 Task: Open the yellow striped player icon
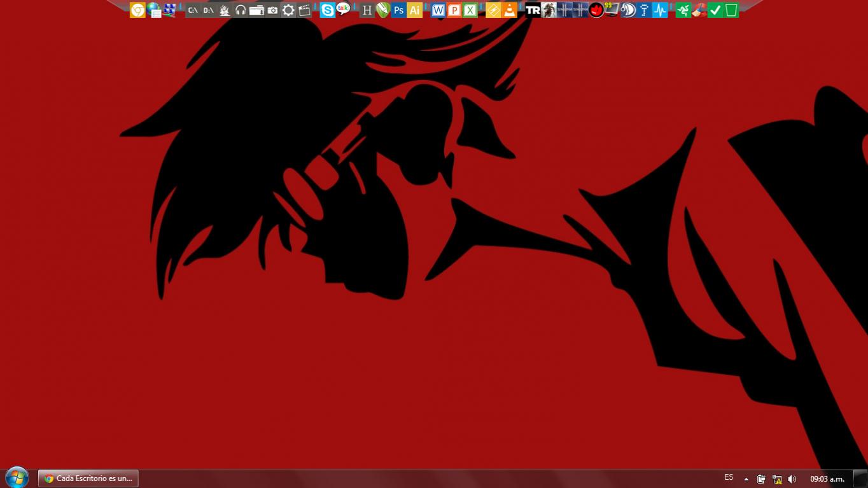coord(493,10)
